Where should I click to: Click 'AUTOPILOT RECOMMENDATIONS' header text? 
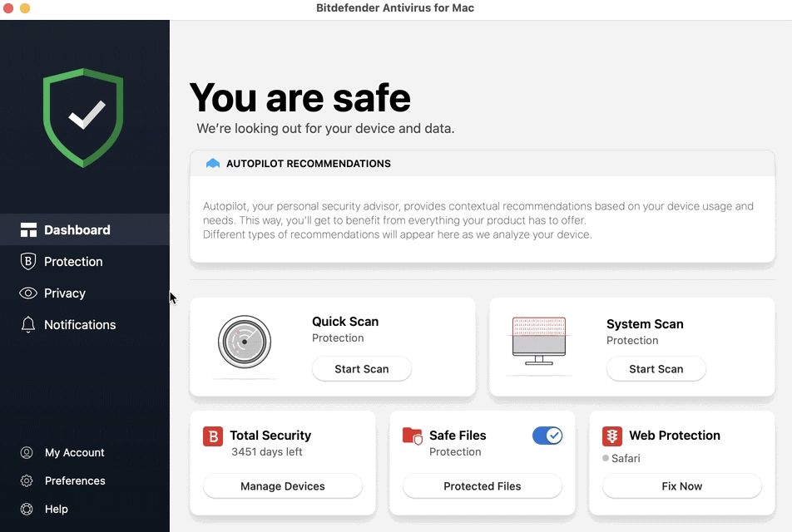(x=309, y=164)
